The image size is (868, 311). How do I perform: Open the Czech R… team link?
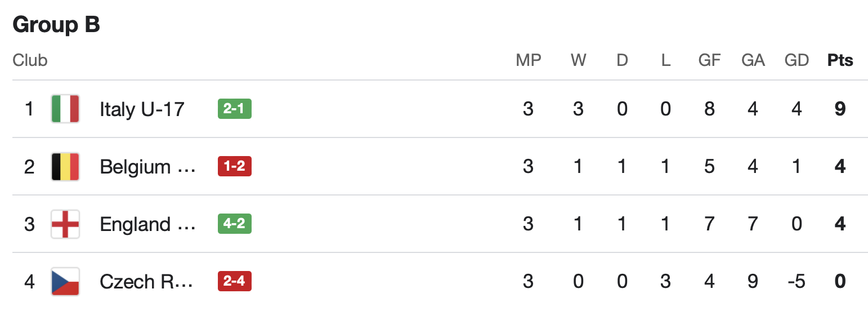[146, 282]
